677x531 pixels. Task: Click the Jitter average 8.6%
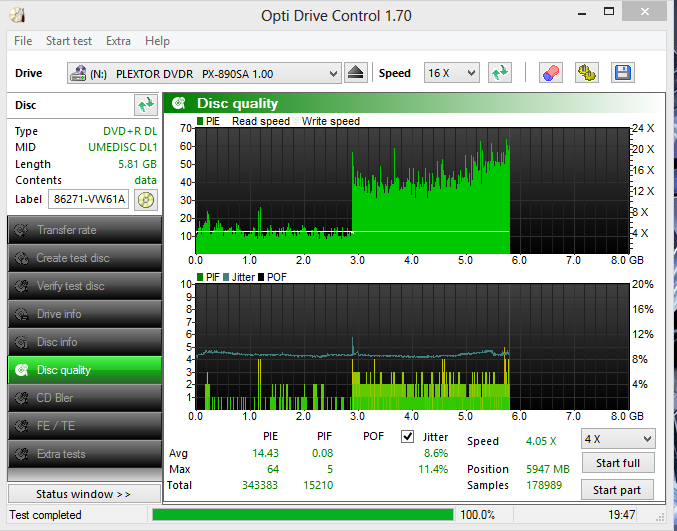click(x=436, y=453)
